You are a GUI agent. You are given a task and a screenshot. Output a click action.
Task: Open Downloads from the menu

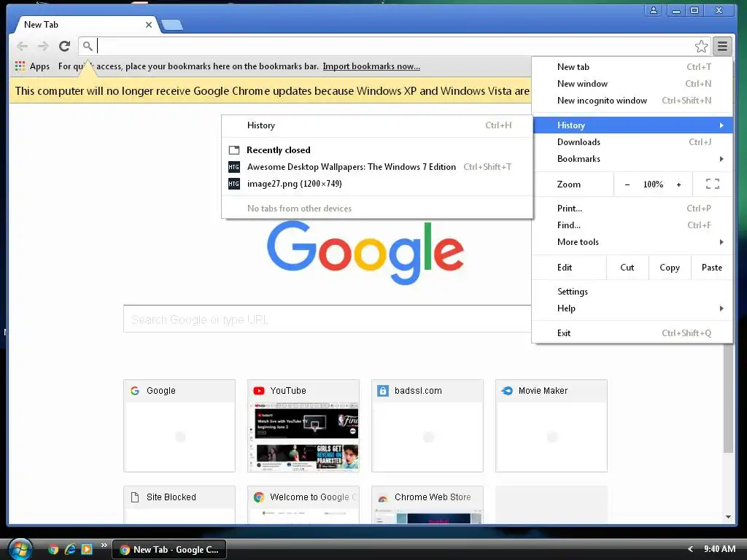tap(632, 142)
